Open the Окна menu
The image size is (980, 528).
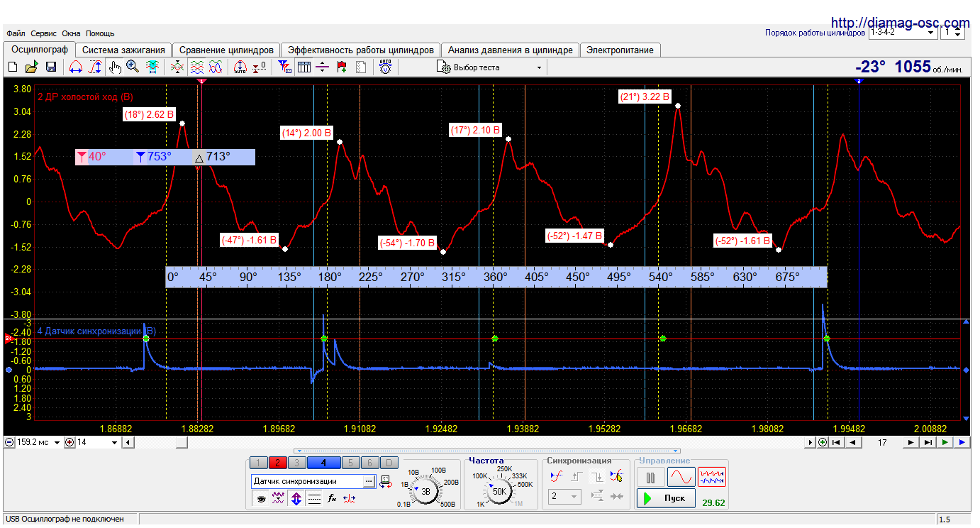tap(71, 33)
